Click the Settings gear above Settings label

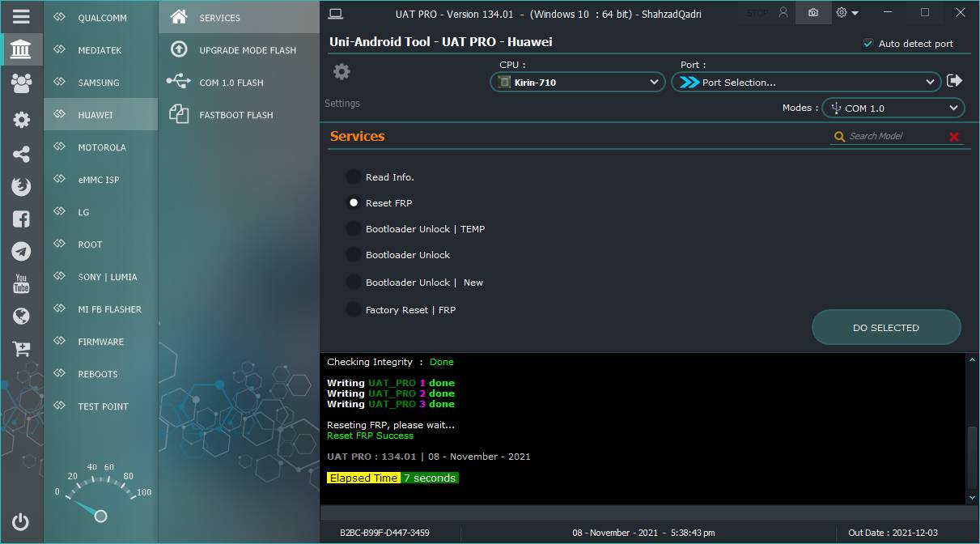click(x=342, y=72)
